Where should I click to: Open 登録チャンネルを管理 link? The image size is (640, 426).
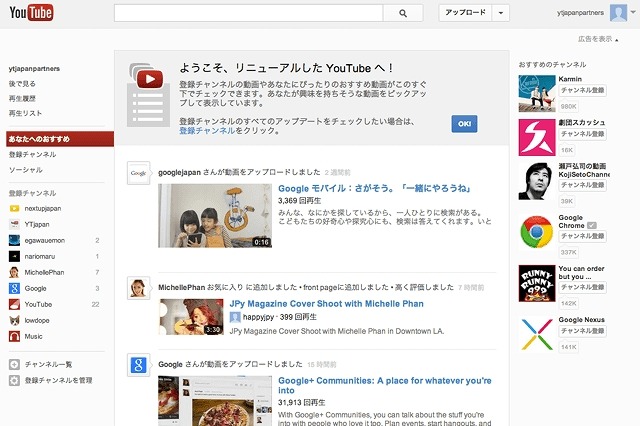(58, 380)
